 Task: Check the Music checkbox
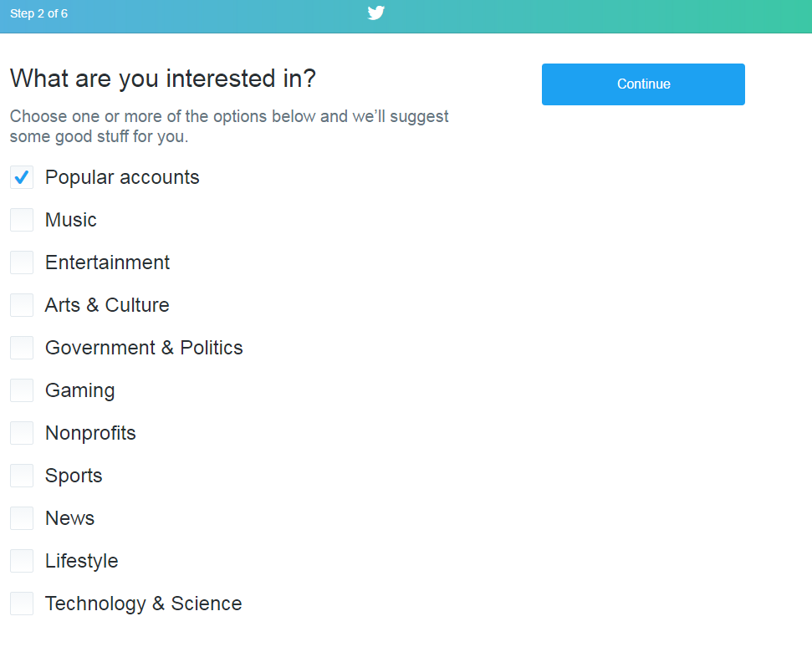[22, 220]
